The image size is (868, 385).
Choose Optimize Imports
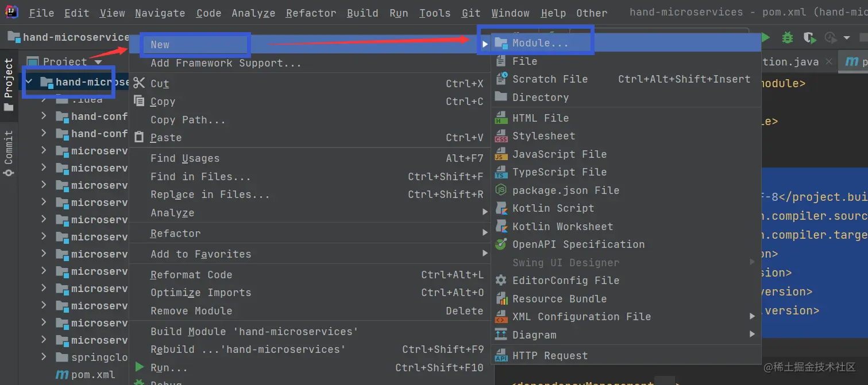(x=310, y=293)
